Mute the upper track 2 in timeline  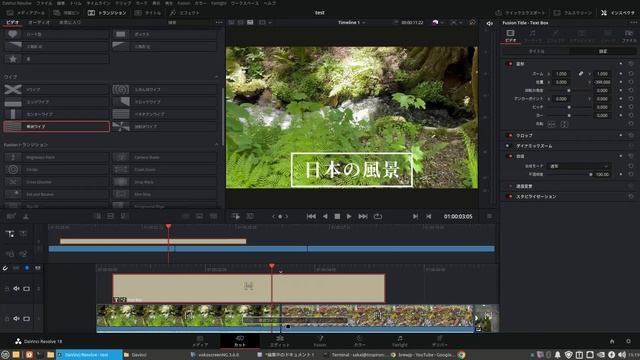click(x=16, y=289)
